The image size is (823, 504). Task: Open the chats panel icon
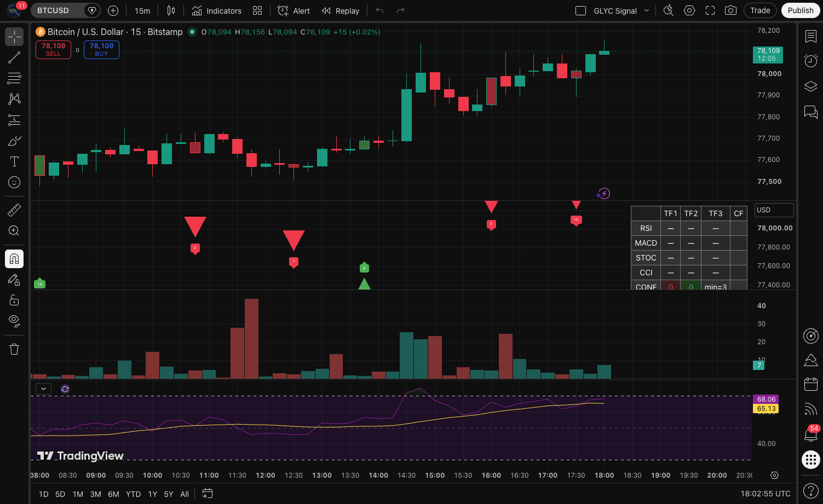coord(811,112)
